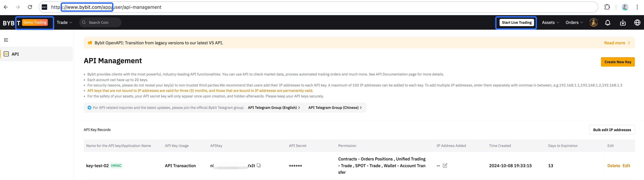The width and height of the screenshot is (644, 180).
Task: Expand the Assets dropdown
Action: click(x=551, y=23)
